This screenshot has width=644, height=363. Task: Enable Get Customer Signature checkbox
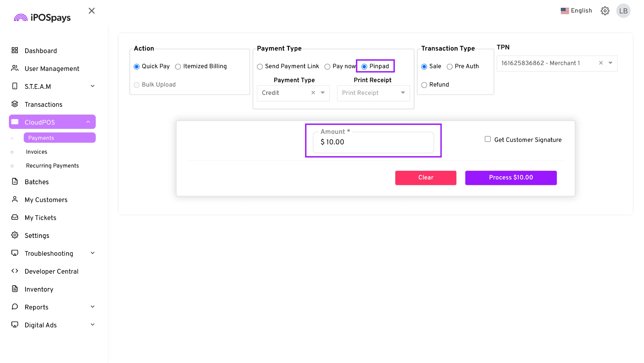(488, 139)
